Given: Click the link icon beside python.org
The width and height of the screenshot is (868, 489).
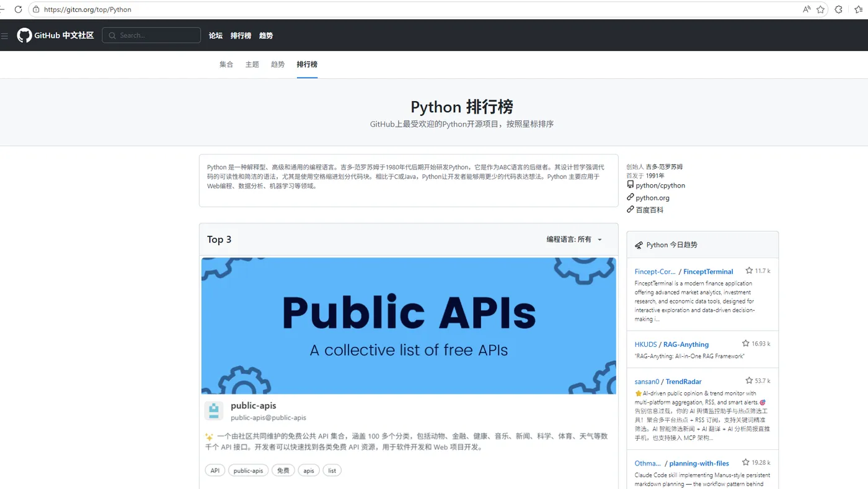Looking at the screenshot, I should pyautogui.click(x=631, y=197).
